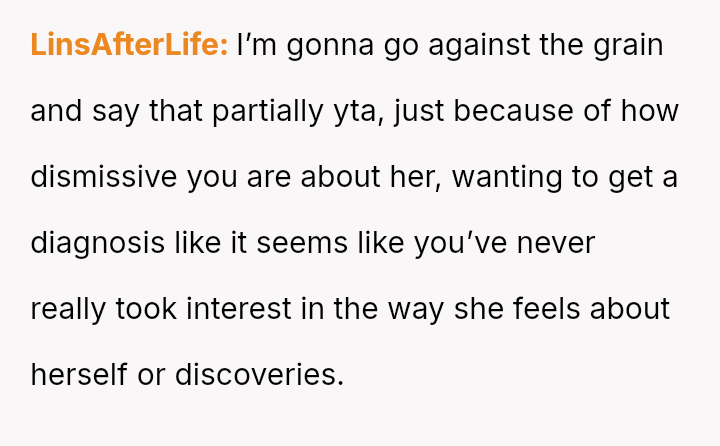Click the word "discoveries" at the end
Viewport: 720px width, 446px height.
[x=259, y=374]
